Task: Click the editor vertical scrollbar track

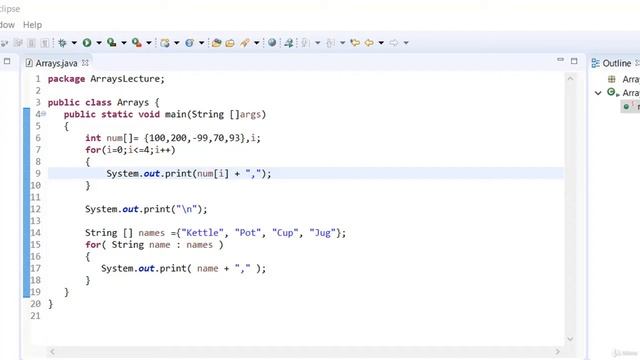Action: [570, 208]
